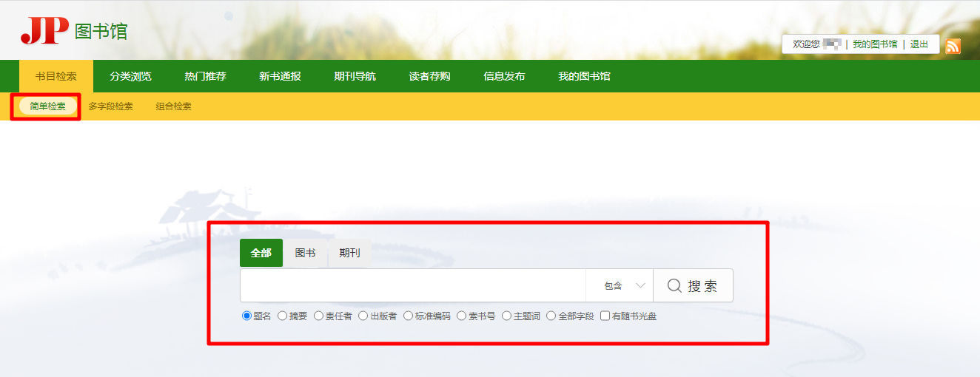Open 新书通报 navigation item

[x=280, y=76]
